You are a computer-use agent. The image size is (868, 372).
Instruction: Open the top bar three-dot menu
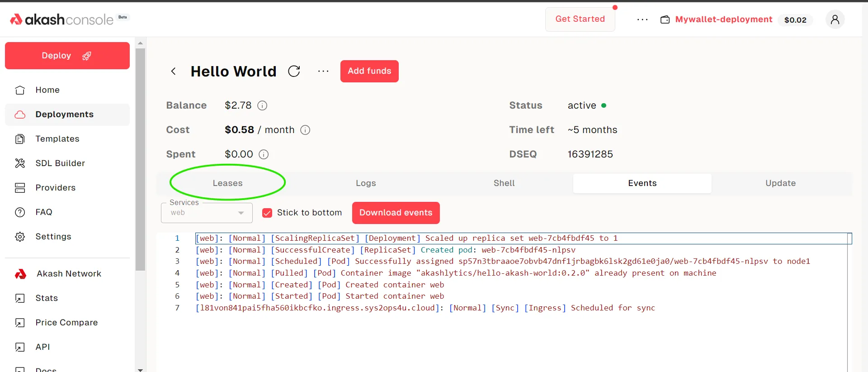(x=642, y=19)
